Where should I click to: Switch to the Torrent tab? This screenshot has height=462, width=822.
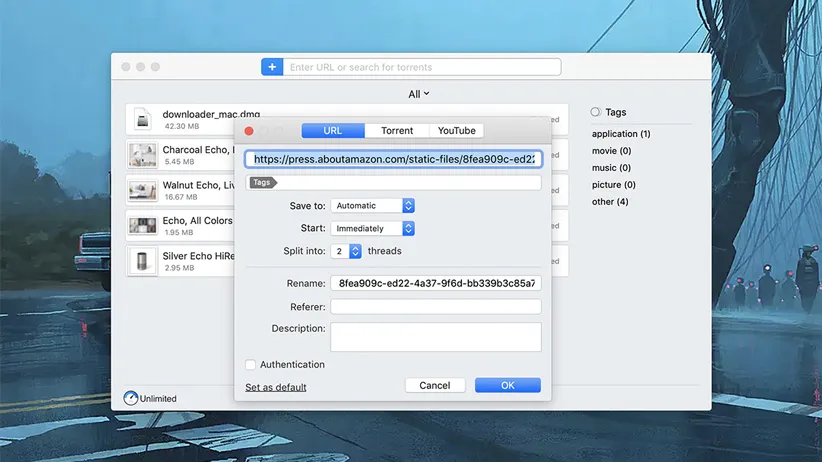pos(397,131)
